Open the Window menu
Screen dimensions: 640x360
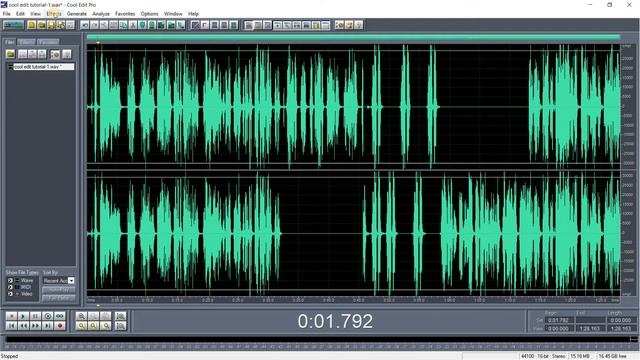click(x=173, y=14)
